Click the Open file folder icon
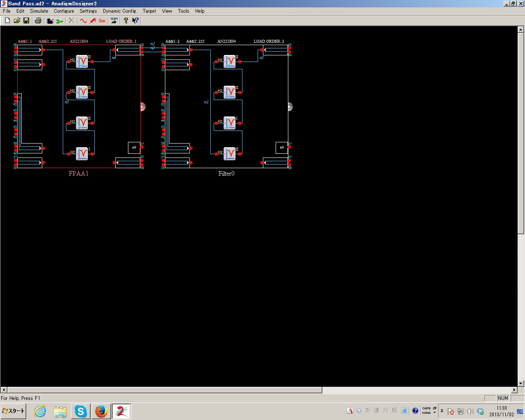This screenshot has width=525, height=420. click(17, 21)
